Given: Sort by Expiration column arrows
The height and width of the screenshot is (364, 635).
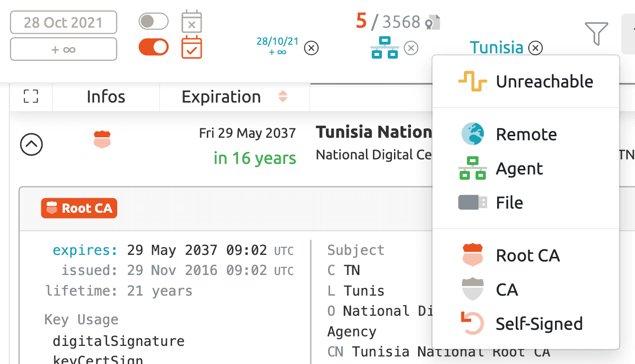Looking at the screenshot, I should 283,97.
